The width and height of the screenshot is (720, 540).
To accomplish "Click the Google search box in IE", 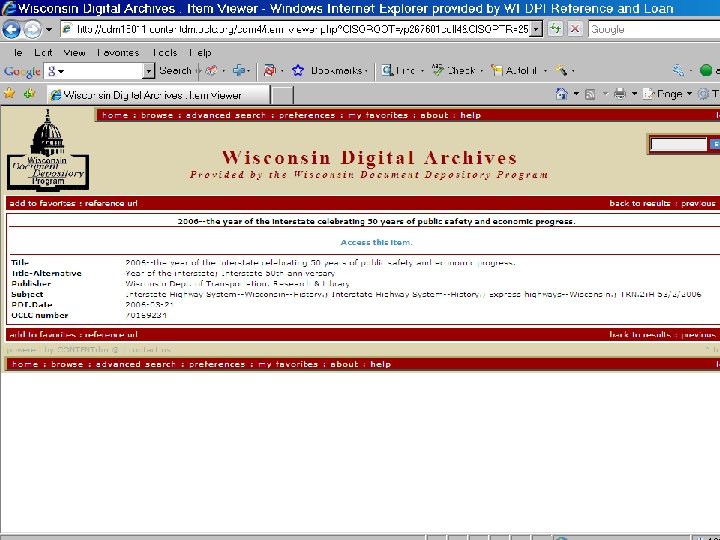I will point(654,29).
